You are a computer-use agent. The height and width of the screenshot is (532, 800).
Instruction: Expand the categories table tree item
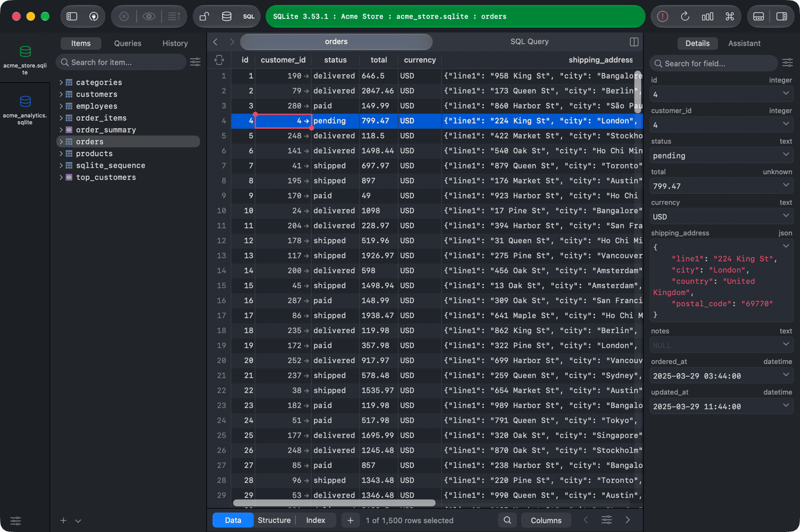61,82
